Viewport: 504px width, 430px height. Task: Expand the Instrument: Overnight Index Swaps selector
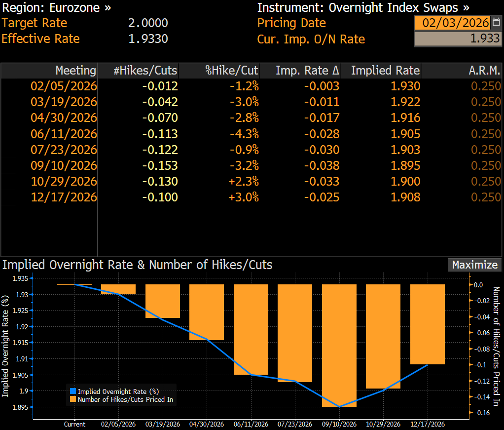[363, 8]
